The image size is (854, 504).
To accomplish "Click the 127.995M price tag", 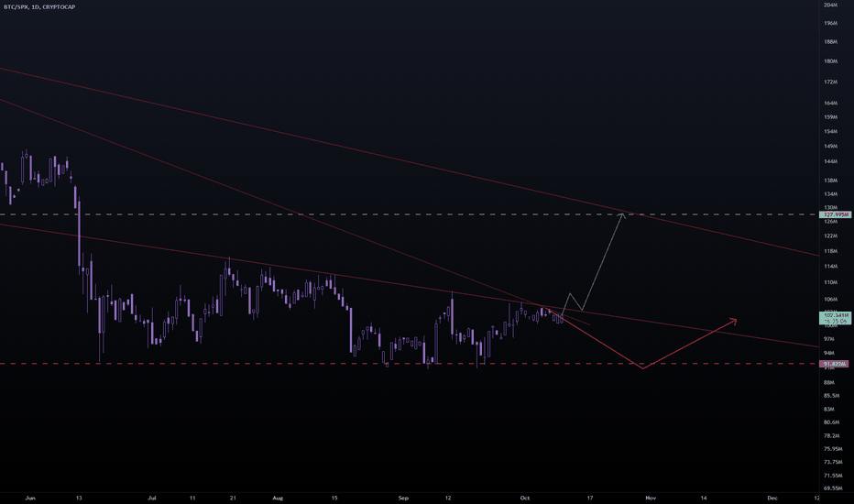I will point(835,214).
